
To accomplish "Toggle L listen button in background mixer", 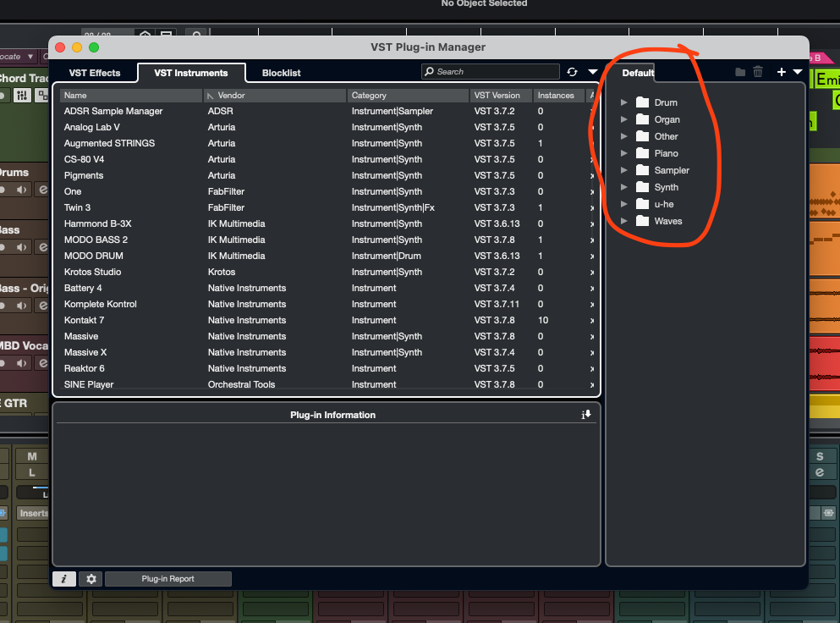I will coord(32,472).
